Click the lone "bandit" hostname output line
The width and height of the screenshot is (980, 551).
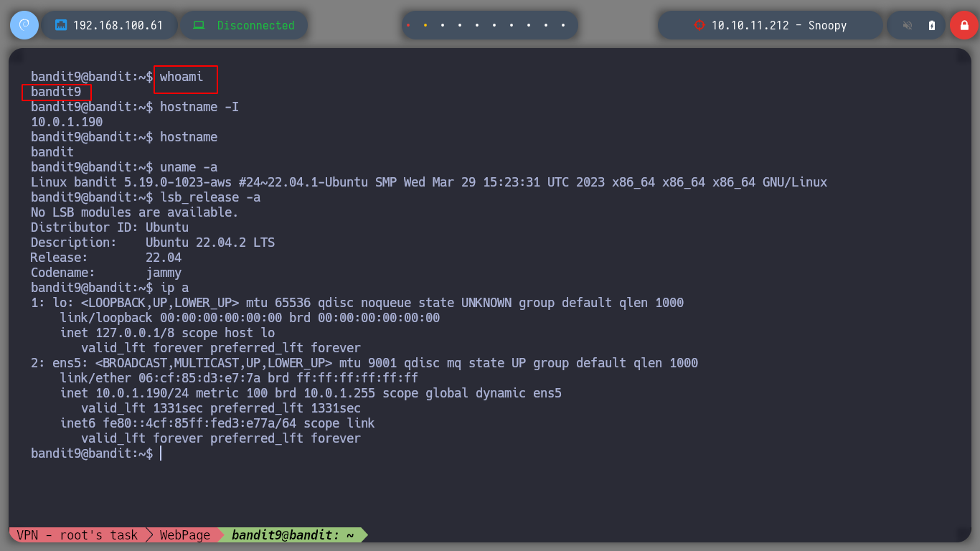click(x=52, y=152)
